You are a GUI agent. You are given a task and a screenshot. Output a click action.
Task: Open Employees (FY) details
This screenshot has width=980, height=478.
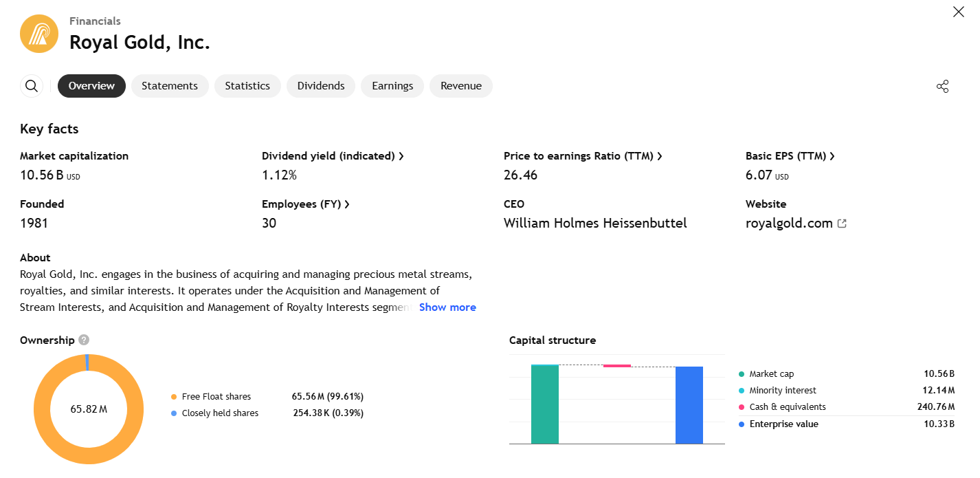tap(306, 204)
